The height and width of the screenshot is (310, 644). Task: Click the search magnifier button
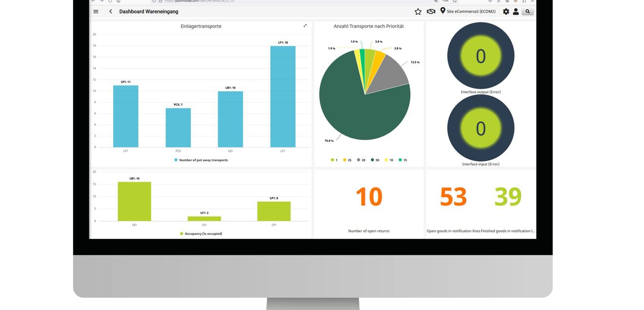click(527, 11)
